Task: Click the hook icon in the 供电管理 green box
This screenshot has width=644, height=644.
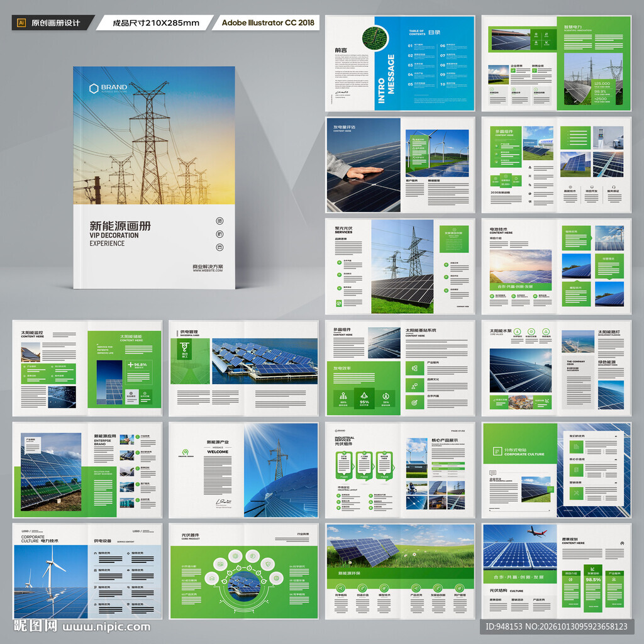Action: point(184,347)
